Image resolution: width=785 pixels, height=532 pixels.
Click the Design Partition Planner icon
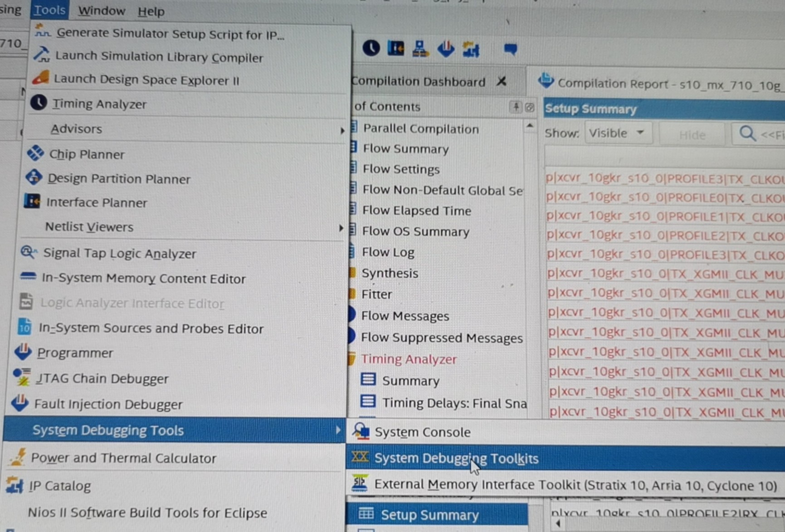(x=34, y=177)
